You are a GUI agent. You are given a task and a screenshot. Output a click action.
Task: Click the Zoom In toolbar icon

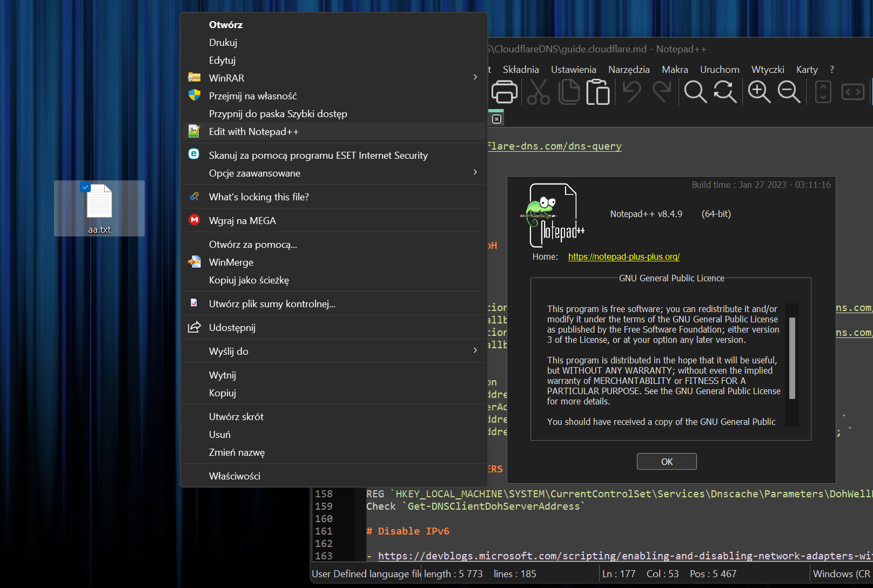760,92
